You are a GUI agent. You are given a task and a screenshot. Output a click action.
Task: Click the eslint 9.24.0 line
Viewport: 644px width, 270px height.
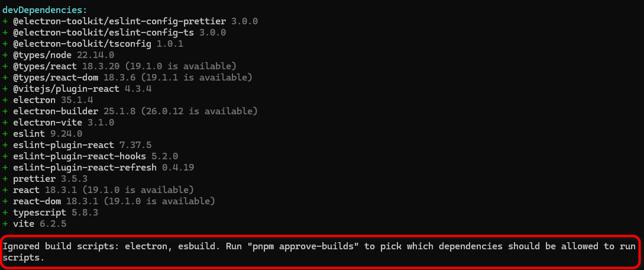pyautogui.click(x=43, y=134)
